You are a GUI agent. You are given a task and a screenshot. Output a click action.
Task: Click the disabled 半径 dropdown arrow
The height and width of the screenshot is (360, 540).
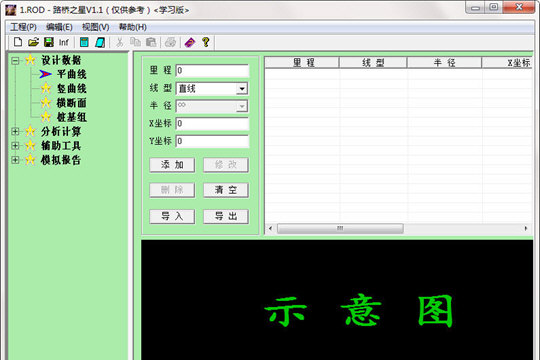(242, 106)
